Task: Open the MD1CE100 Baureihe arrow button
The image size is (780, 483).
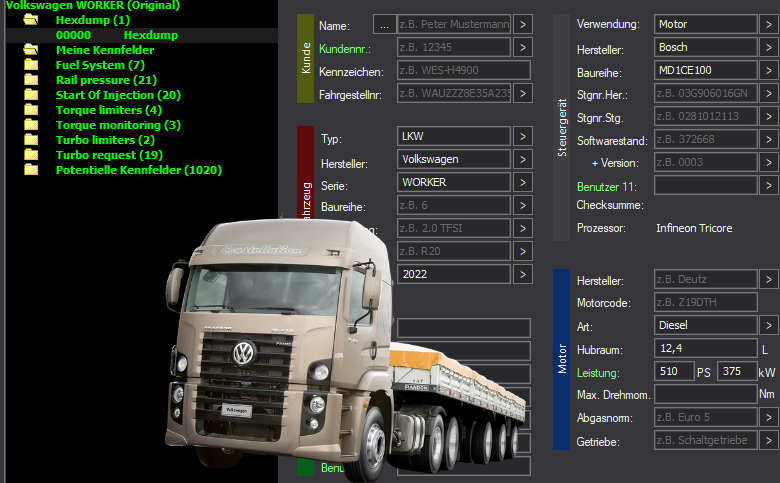Action: click(770, 70)
